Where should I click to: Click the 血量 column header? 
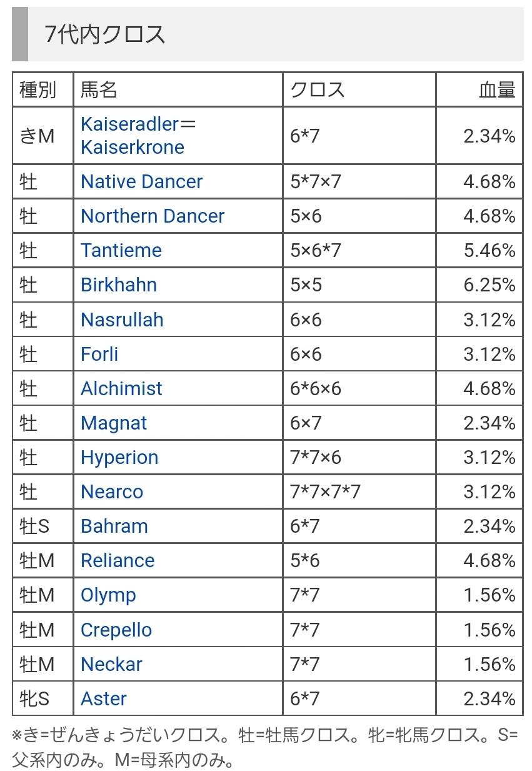pyautogui.click(x=497, y=90)
